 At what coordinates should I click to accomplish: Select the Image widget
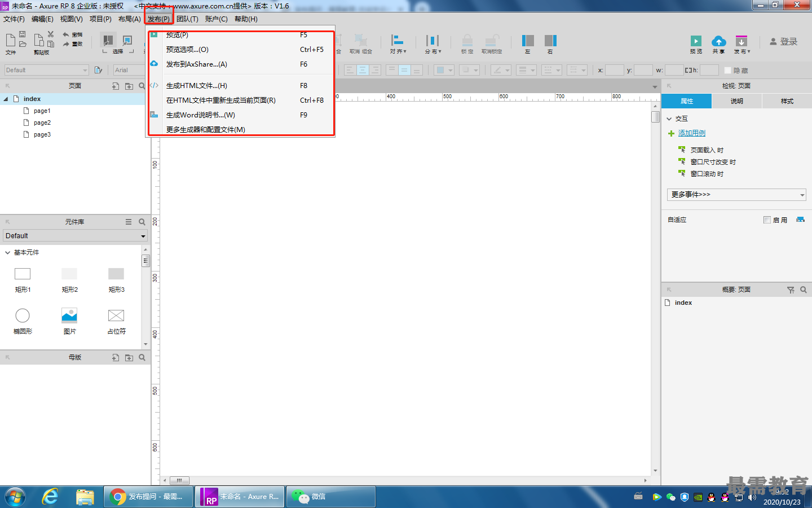click(69, 320)
